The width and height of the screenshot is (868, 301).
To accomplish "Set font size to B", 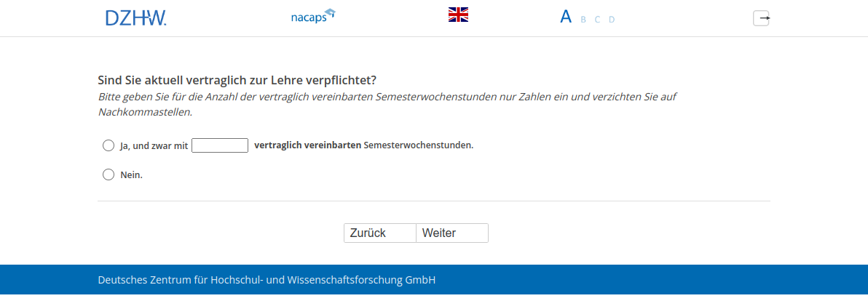I will tap(583, 20).
